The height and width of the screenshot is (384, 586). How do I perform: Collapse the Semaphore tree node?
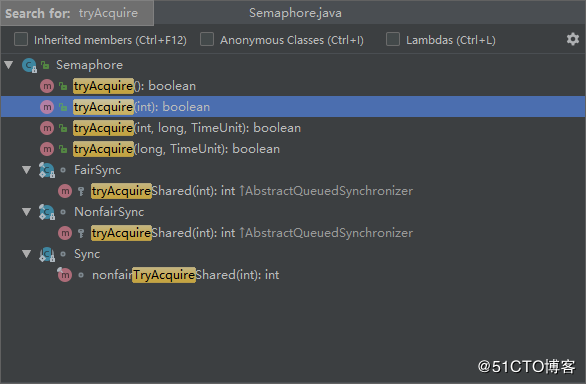(x=9, y=65)
